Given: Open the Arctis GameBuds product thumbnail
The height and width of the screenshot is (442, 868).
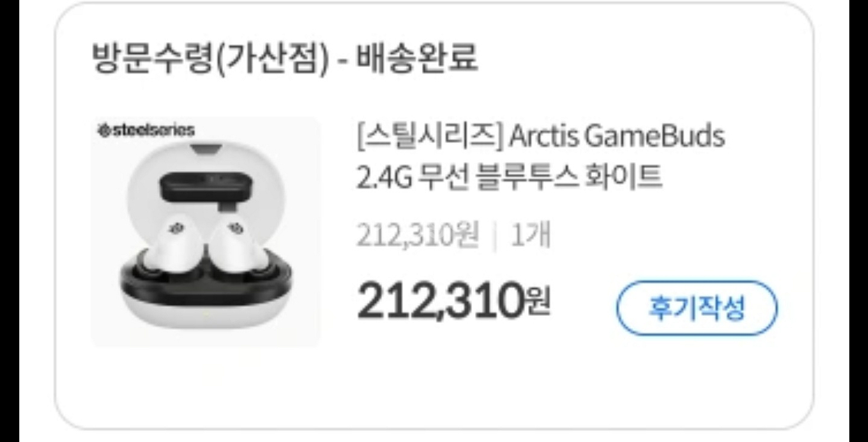Looking at the screenshot, I should [x=206, y=232].
